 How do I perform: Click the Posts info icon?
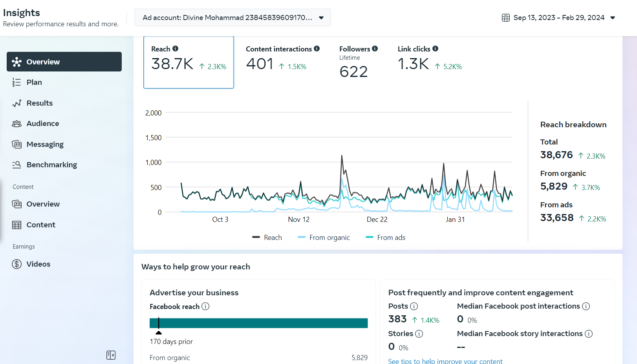[x=414, y=306]
